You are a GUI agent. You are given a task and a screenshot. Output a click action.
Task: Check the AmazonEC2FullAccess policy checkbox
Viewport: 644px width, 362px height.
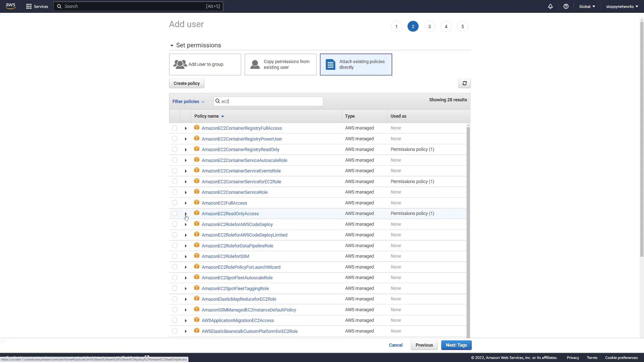tap(174, 203)
